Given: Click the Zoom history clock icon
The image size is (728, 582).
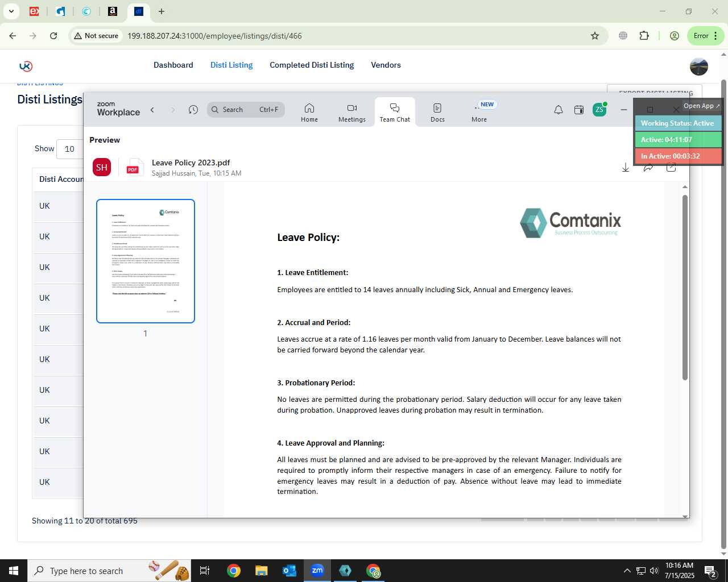Looking at the screenshot, I should 193,110.
